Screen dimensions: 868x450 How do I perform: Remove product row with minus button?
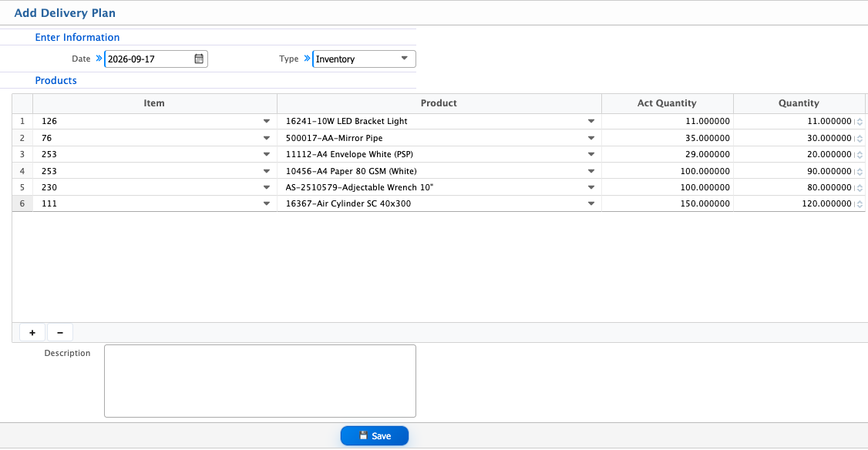tap(60, 333)
